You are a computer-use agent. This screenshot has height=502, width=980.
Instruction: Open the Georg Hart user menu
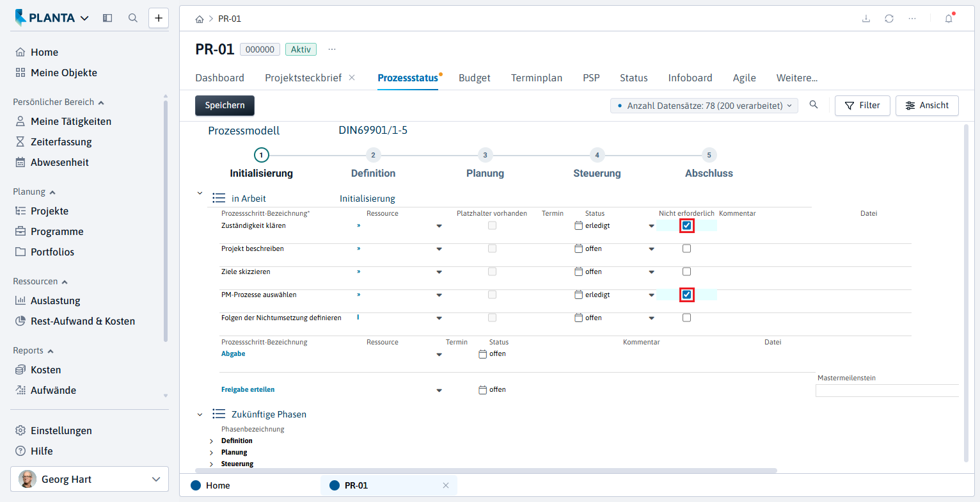[x=90, y=479]
